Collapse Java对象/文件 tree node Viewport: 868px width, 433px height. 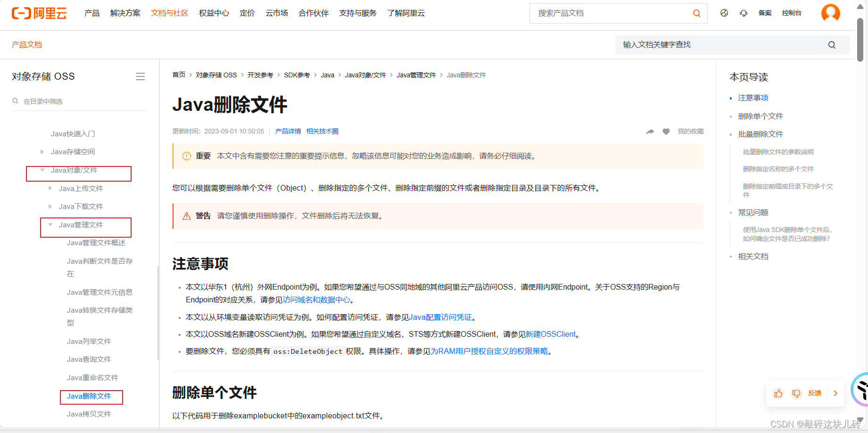(42, 170)
